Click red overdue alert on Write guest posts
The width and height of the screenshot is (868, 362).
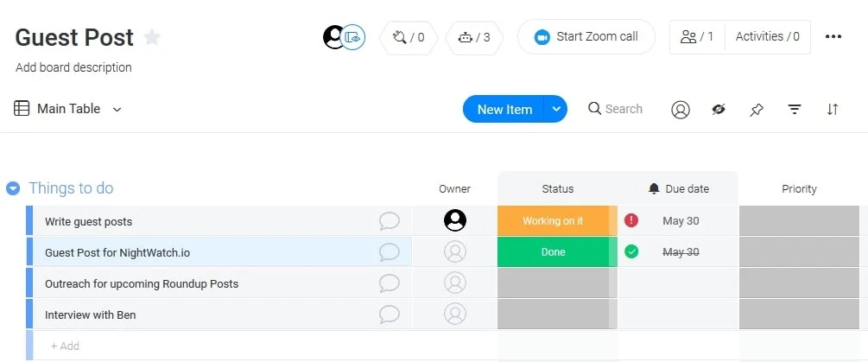631,221
